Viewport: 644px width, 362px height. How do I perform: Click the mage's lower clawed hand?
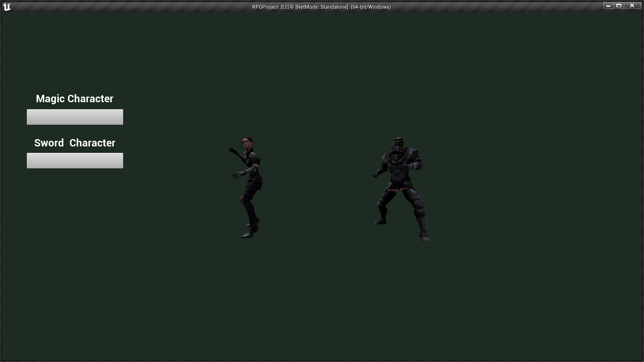pos(236,175)
